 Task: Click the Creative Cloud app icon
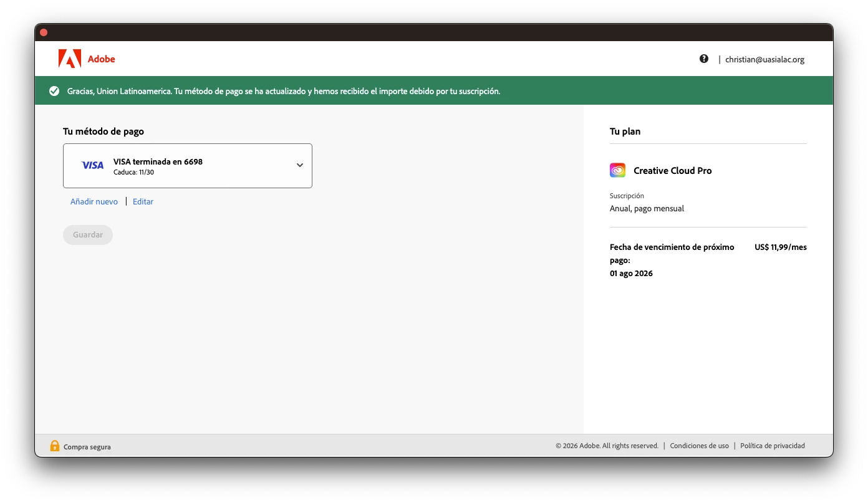tap(617, 170)
